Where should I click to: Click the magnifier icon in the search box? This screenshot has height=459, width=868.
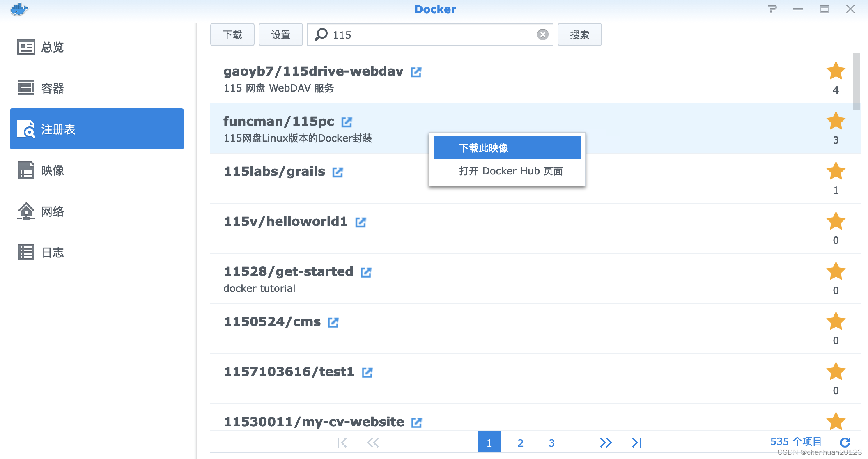tap(321, 34)
